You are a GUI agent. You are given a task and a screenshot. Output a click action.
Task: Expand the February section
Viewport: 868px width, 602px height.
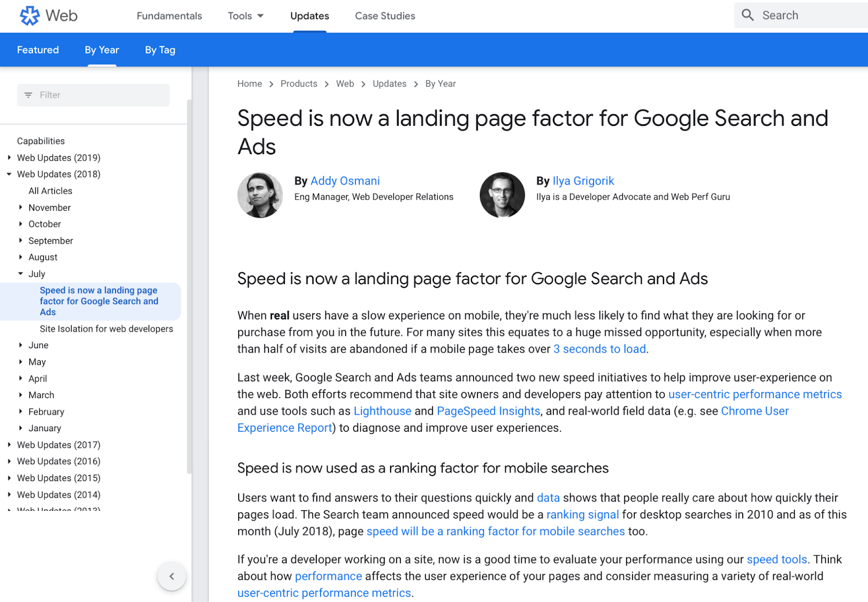tap(21, 412)
